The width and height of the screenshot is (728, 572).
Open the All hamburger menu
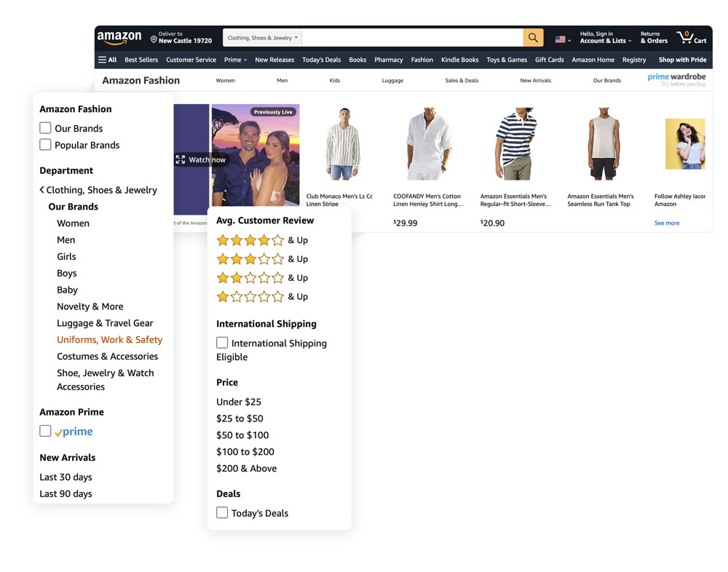[x=107, y=60]
